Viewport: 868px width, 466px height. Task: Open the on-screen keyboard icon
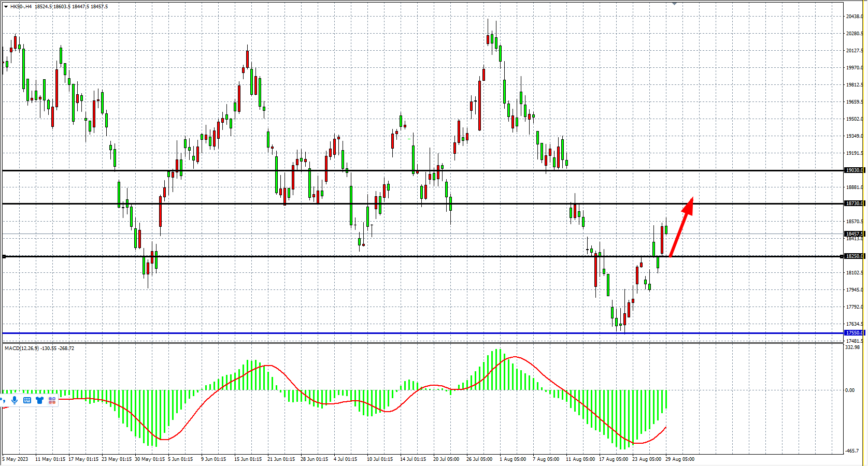[27, 400]
